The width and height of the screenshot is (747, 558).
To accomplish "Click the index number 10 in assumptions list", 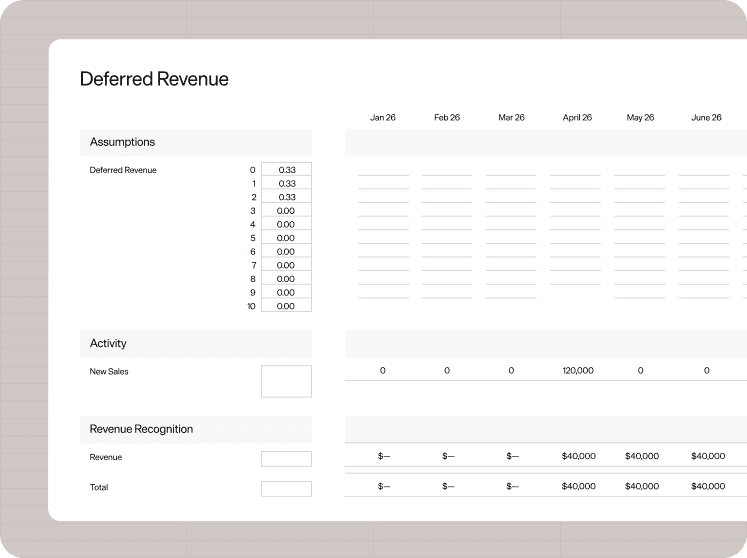I will [252, 306].
